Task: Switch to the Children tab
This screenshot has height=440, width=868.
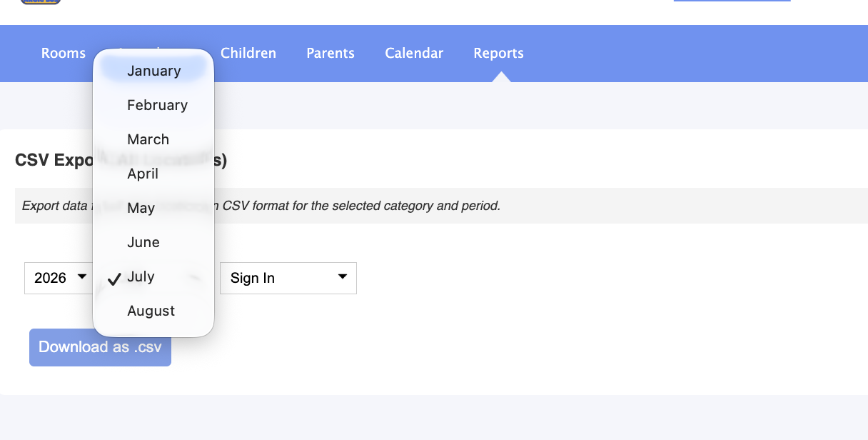Action: coord(248,53)
